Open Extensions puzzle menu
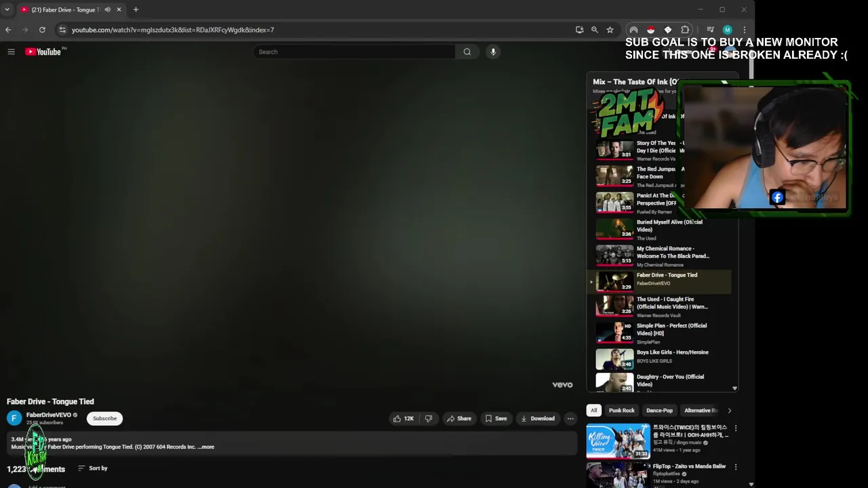 pos(685,30)
